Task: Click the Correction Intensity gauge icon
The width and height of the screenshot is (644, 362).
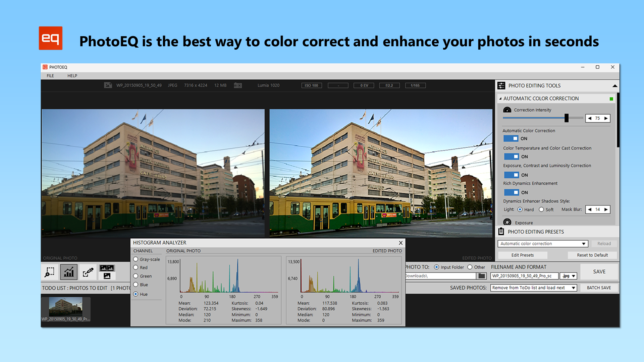Action: tap(507, 110)
